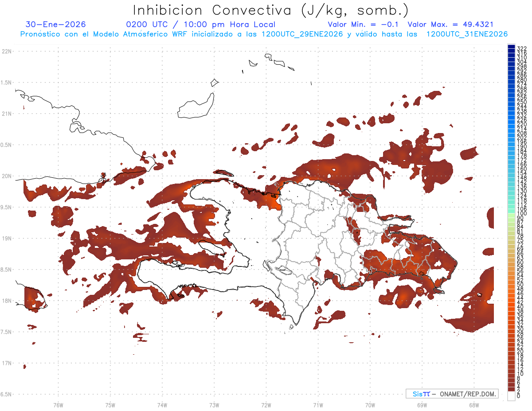Click the 'Valor Min. = -0.1' readout

[363, 25]
